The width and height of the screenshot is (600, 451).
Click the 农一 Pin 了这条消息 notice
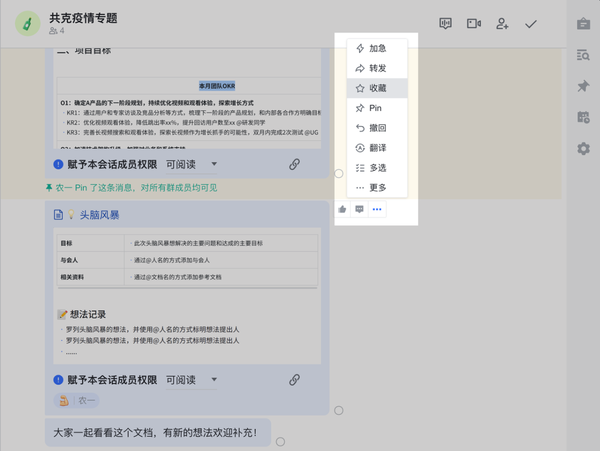tap(131, 188)
